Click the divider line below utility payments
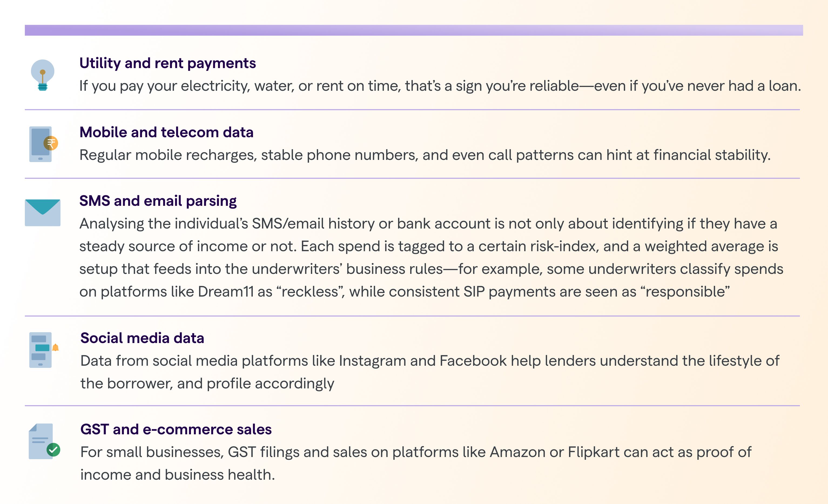 tap(412, 110)
